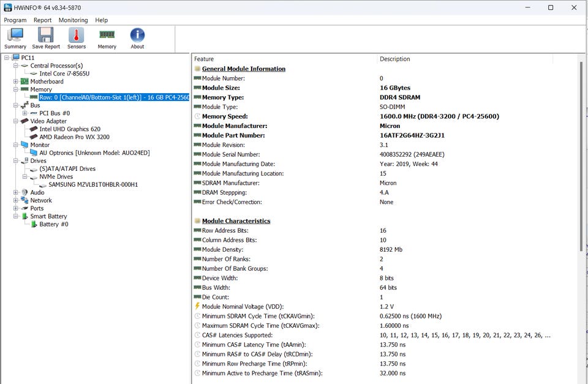This screenshot has width=588, height=384.
Task: Open the Monitoring menu
Action: [x=73, y=20]
